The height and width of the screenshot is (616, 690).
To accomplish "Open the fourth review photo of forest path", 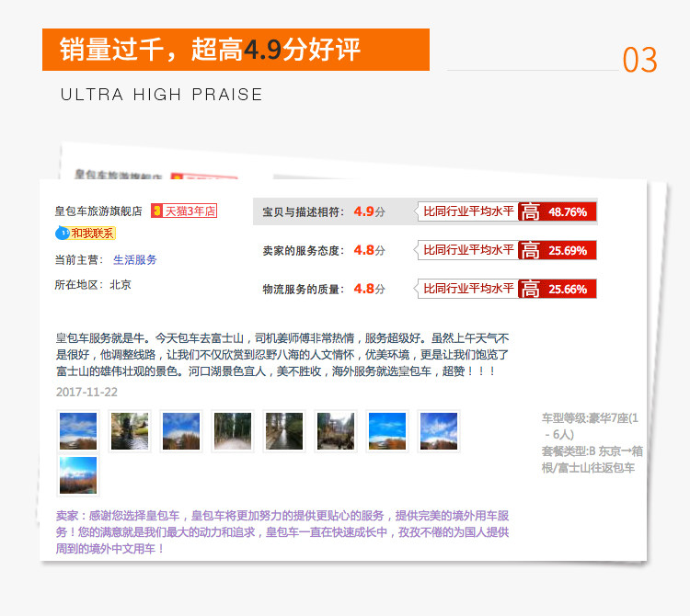I will click(x=233, y=431).
